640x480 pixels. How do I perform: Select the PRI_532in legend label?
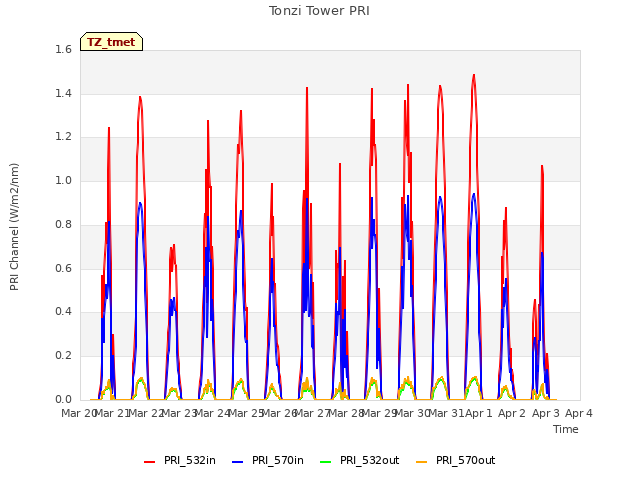[190, 460]
